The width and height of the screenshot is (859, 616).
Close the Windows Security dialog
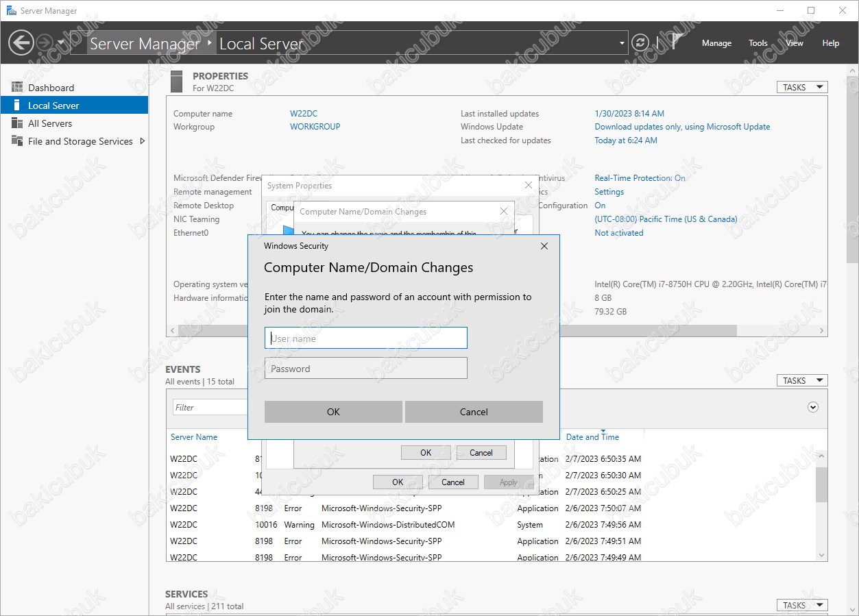[x=544, y=246]
